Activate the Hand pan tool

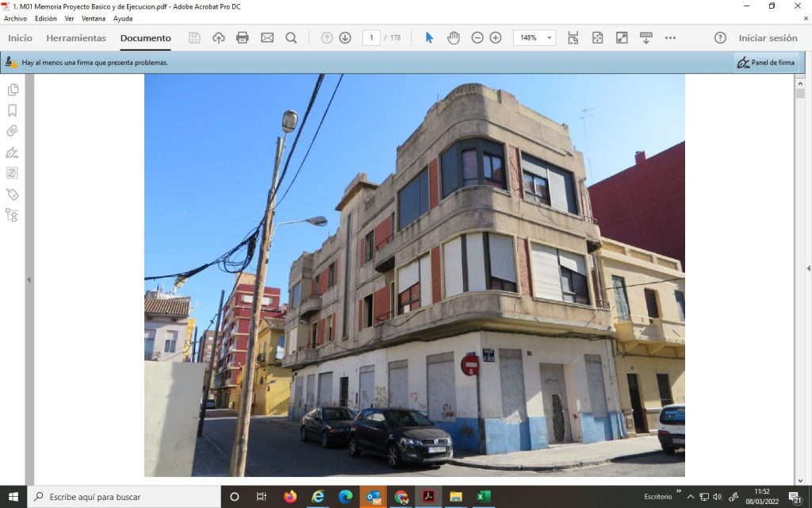tap(453, 38)
